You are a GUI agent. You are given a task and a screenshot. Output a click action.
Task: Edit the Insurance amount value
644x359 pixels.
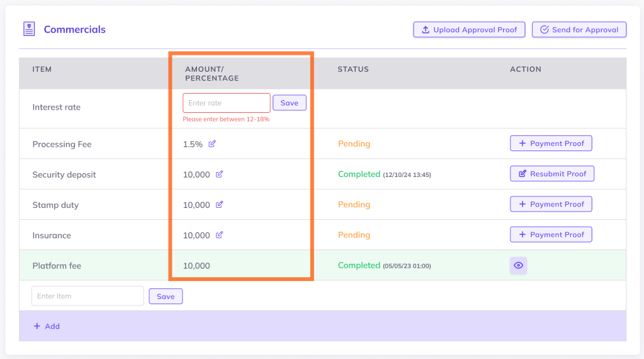[219, 235]
